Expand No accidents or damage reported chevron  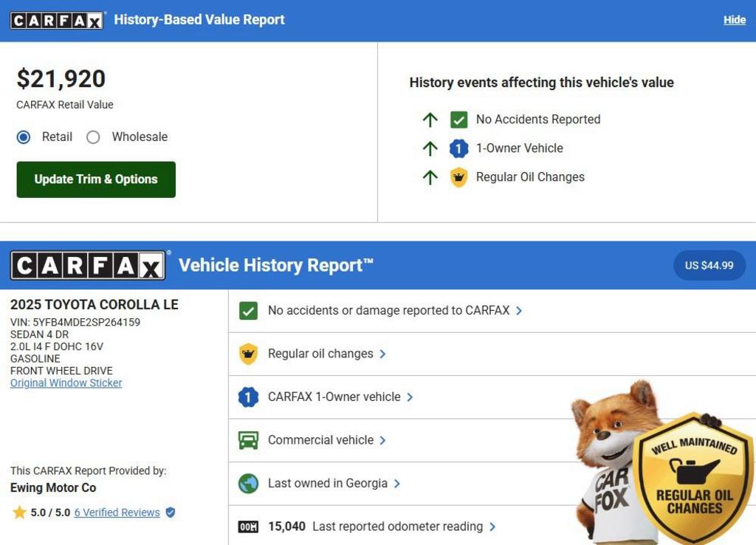point(519,311)
